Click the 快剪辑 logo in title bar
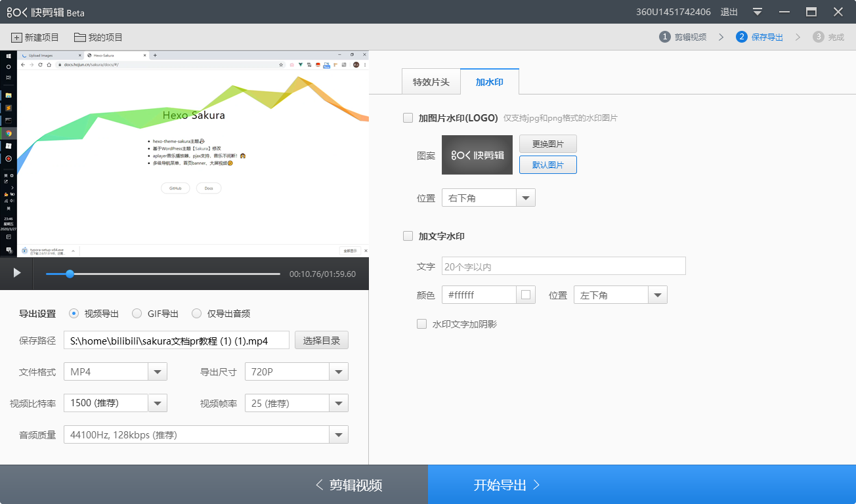Viewport: 856px width, 504px height. coord(45,12)
